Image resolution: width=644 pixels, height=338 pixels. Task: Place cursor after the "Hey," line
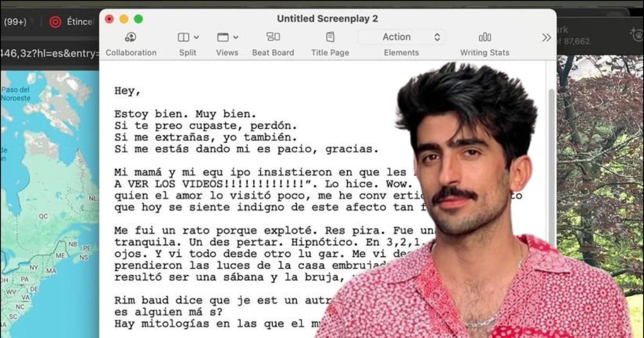click(142, 91)
